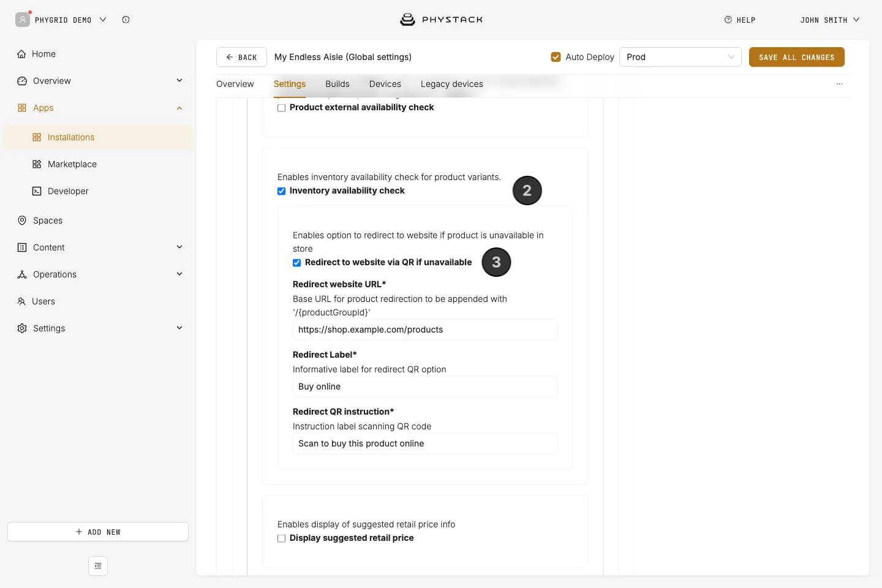The width and height of the screenshot is (882, 588).
Task: Uncheck the Auto Deploy checkbox
Action: click(x=556, y=57)
